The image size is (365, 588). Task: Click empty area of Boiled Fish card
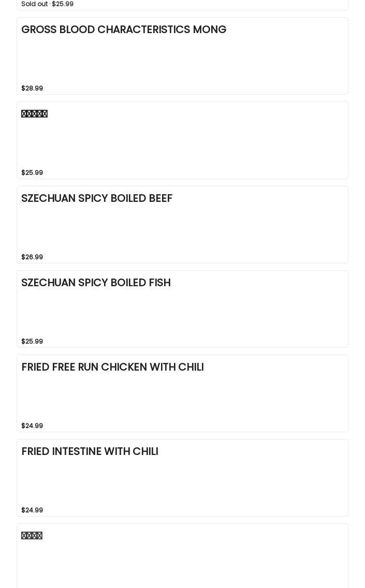[x=233, y=312]
